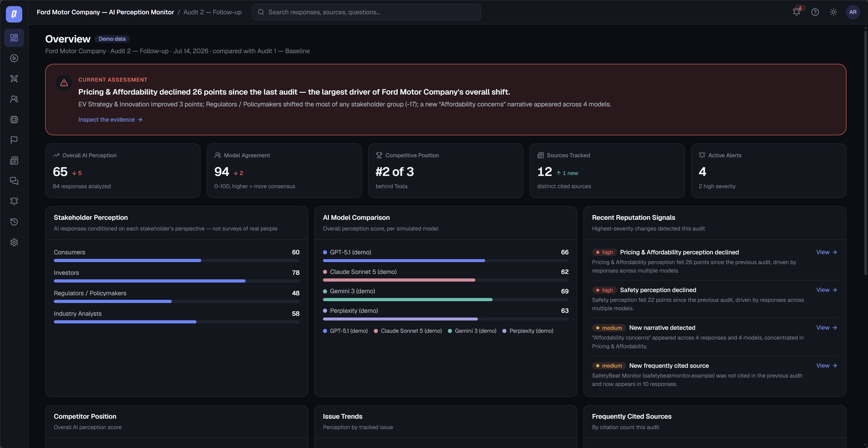Open the '#2 of 3' competitive position value
This screenshot has width=868, height=448.
394,172
